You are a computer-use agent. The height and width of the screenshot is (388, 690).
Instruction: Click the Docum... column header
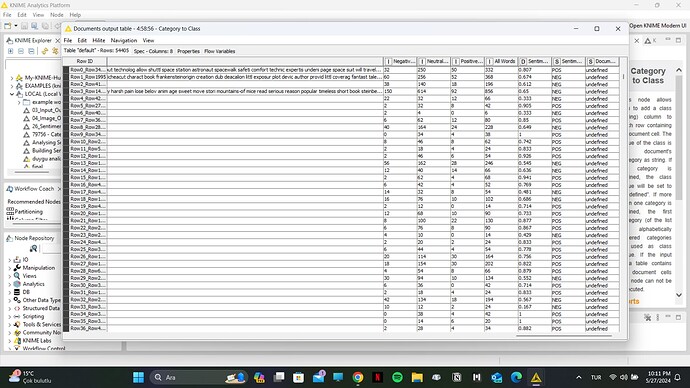[x=602, y=62]
